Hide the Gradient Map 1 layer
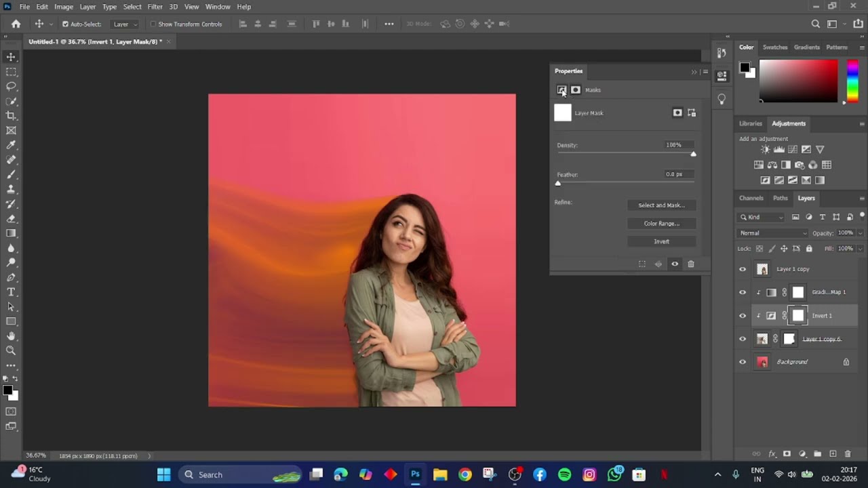868x488 pixels. point(743,292)
